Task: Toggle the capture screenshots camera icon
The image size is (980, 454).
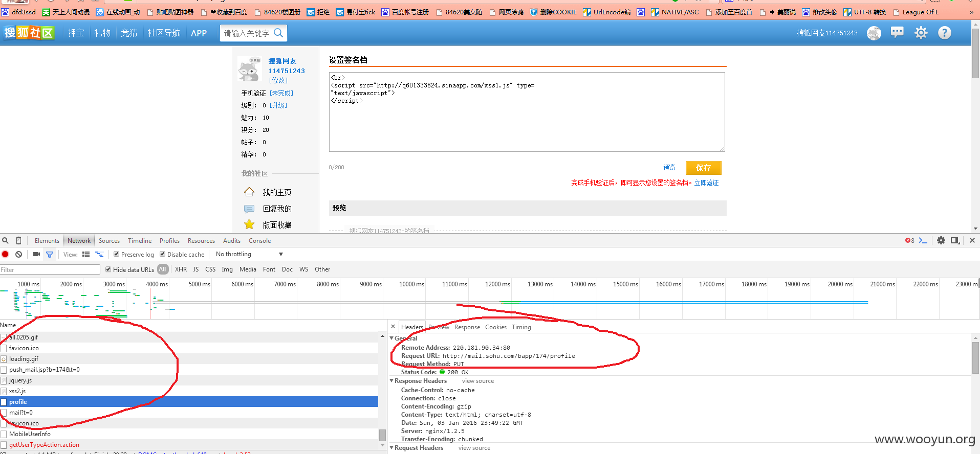Action: pos(36,254)
